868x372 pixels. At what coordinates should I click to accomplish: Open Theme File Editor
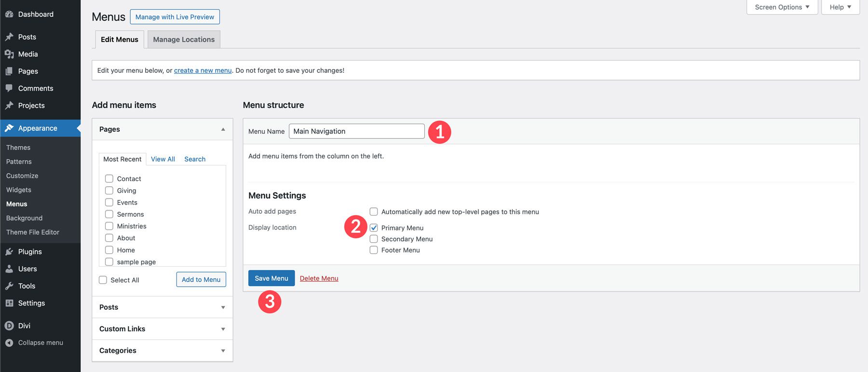pos(33,232)
